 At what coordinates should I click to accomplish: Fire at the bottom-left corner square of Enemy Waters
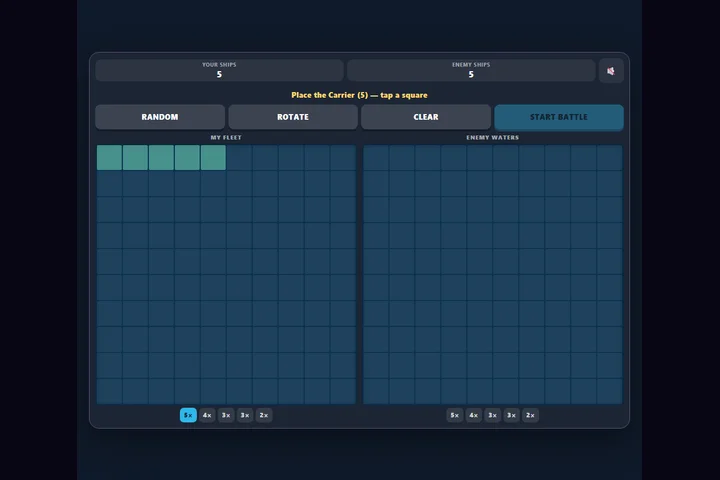point(376,391)
